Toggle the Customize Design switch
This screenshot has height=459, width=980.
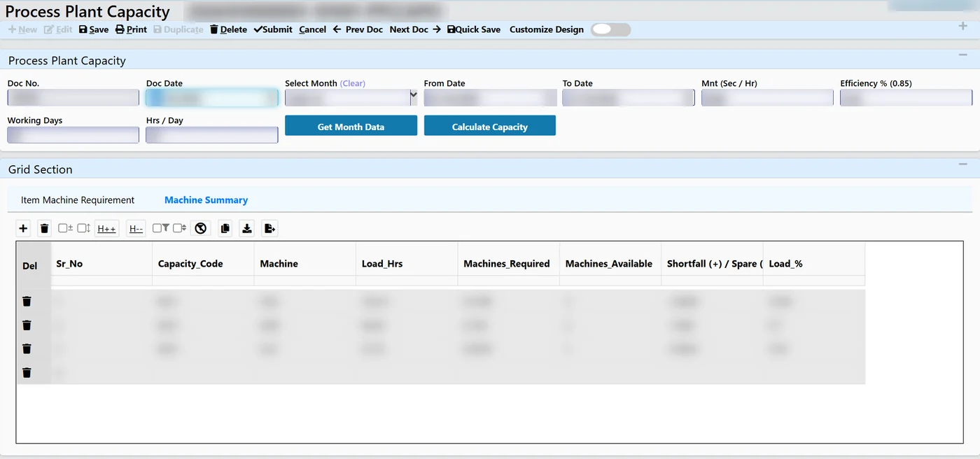click(610, 29)
